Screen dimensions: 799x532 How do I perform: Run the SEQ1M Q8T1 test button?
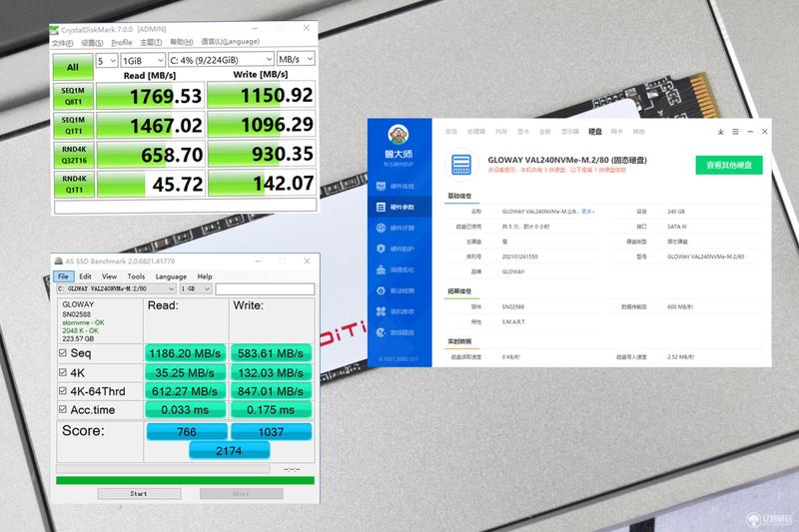pyautogui.click(x=73, y=96)
